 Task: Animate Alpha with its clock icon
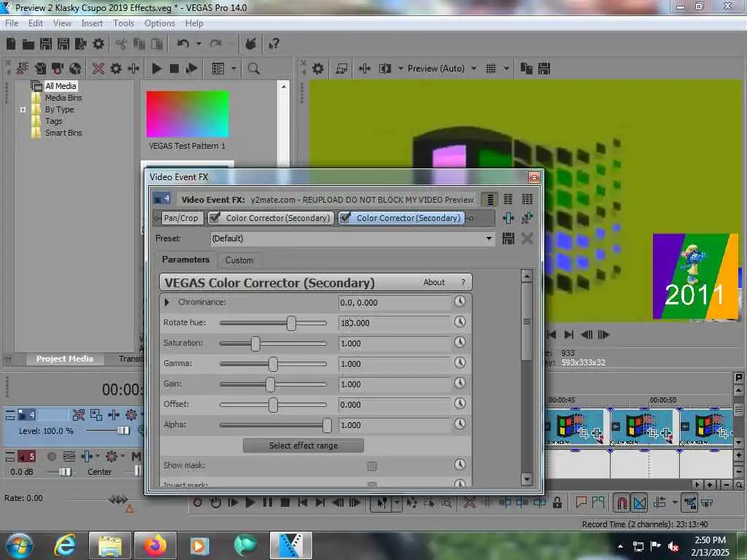pos(460,424)
